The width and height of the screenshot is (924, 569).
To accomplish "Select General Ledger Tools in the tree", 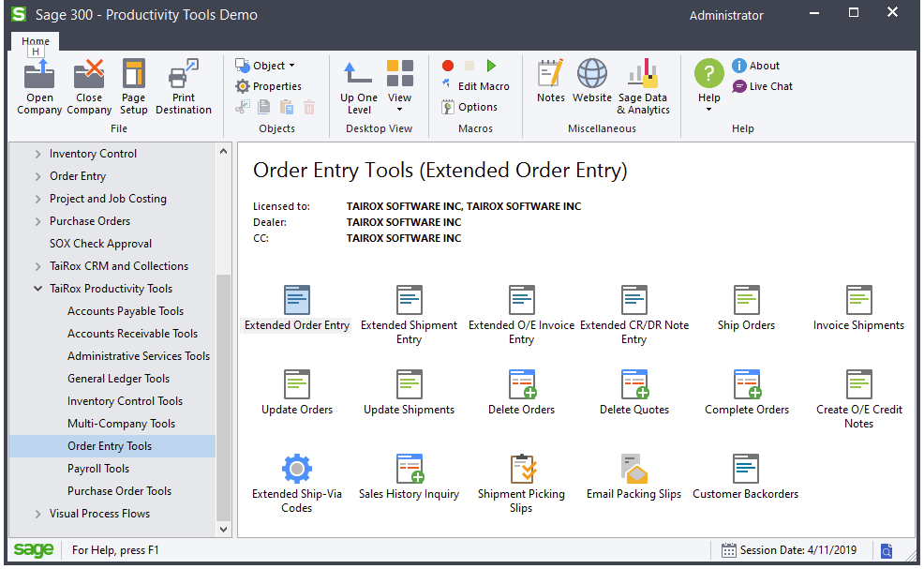I will click(118, 379).
